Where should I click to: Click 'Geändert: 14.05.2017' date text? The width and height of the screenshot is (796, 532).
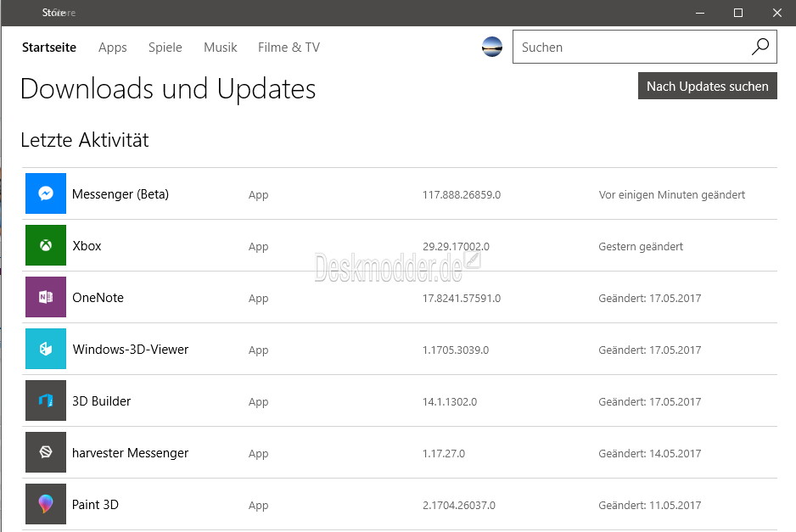(x=650, y=454)
